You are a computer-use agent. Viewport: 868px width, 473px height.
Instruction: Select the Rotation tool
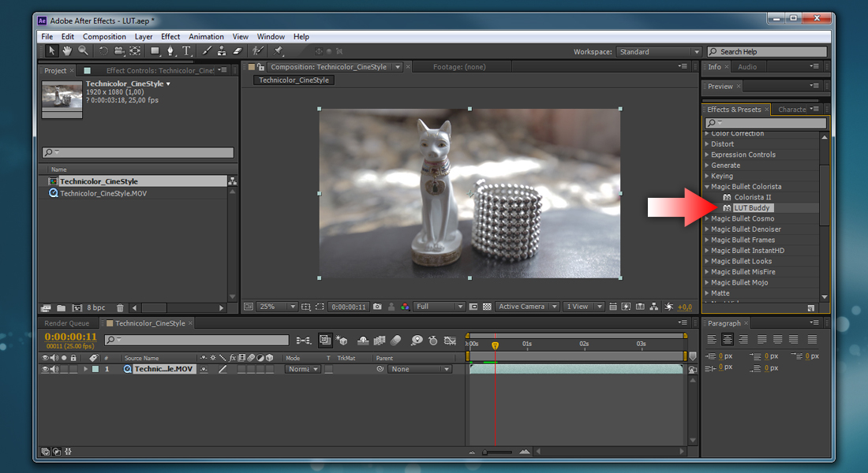103,50
